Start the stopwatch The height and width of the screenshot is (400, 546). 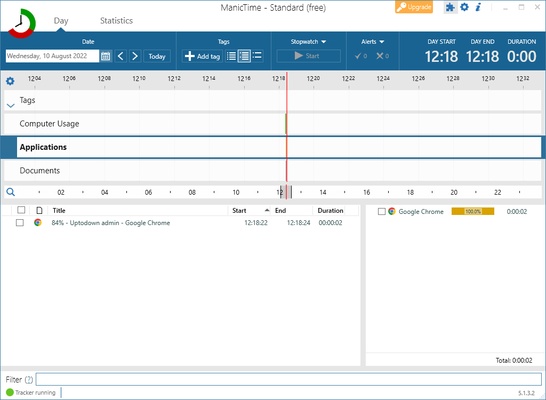308,56
